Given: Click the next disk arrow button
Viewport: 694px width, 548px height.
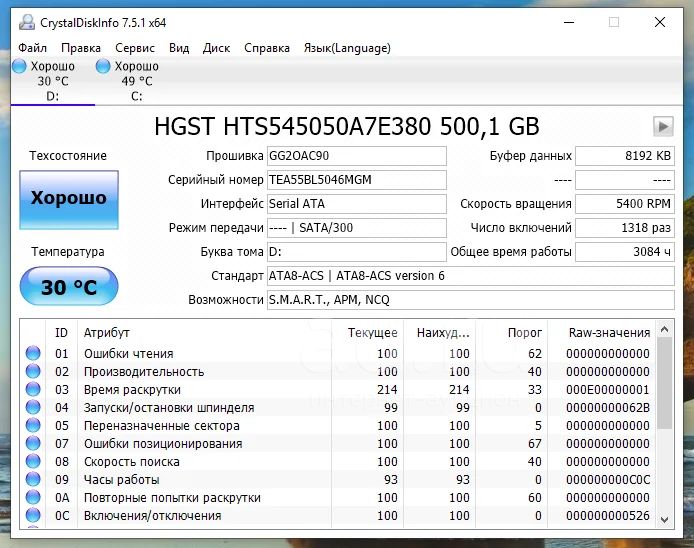Looking at the screenshot, I should [663, 127].
